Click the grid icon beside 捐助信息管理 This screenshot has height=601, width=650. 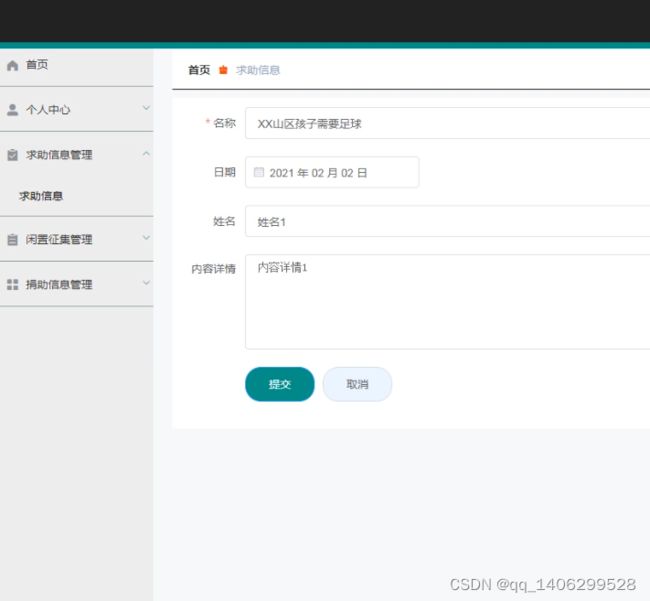tap(12, 285)
